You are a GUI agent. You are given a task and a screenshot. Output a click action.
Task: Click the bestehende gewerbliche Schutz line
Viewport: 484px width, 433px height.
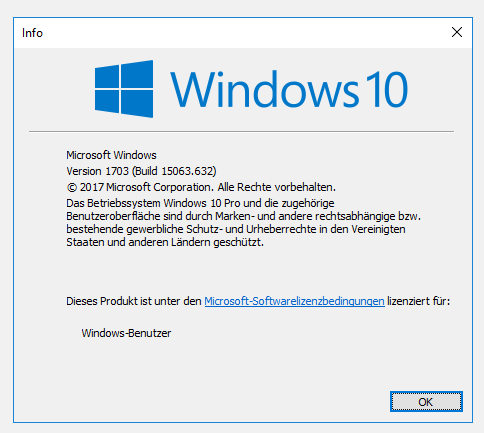[x=236, y=229]
